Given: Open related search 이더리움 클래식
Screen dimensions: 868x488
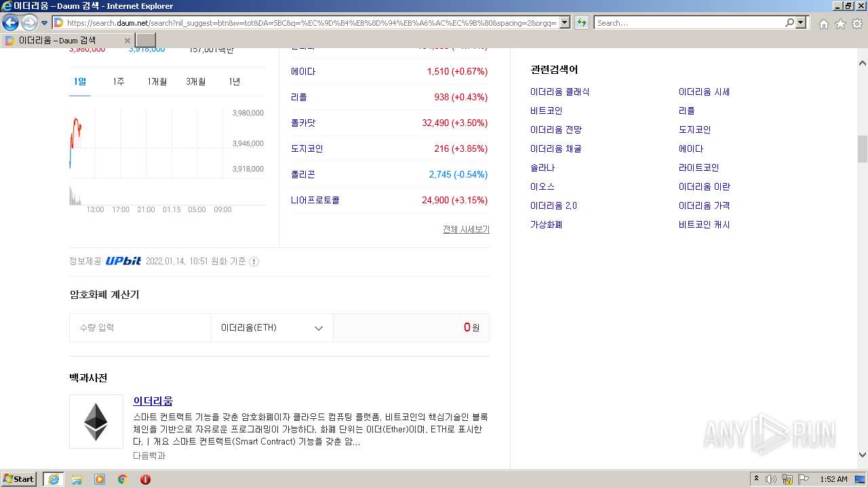Looking at the screenshot, I should pyautogui.click(x=560, y=92).
